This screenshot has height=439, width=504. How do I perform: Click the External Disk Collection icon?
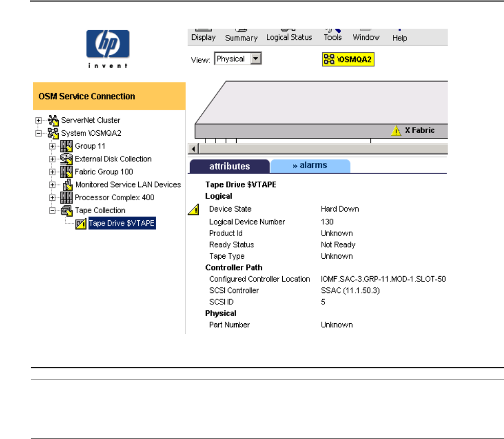pos(67,159)
